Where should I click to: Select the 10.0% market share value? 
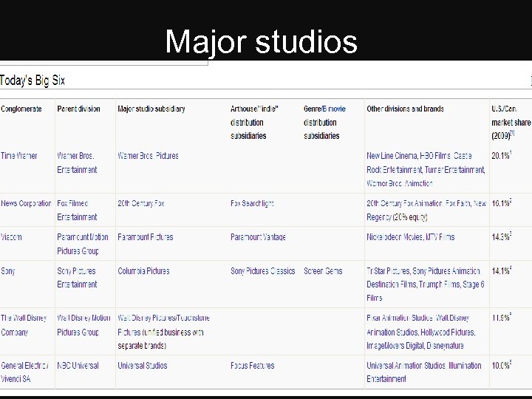coord(502,365)
